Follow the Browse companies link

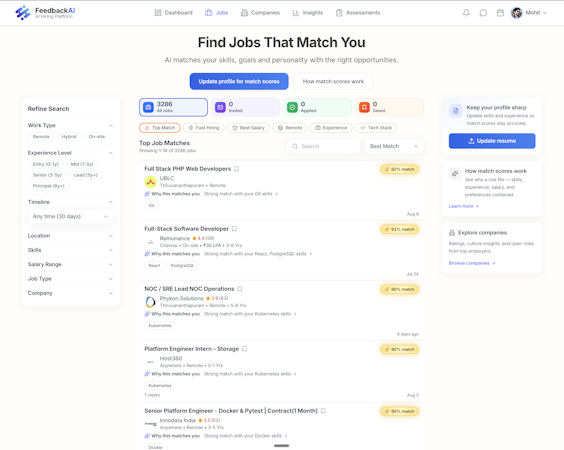[472, 263]
